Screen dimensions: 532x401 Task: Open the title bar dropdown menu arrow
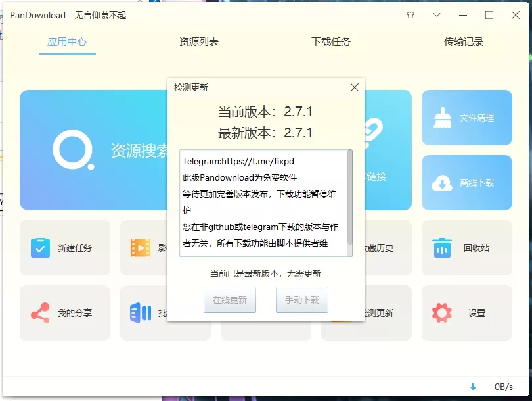437,15
